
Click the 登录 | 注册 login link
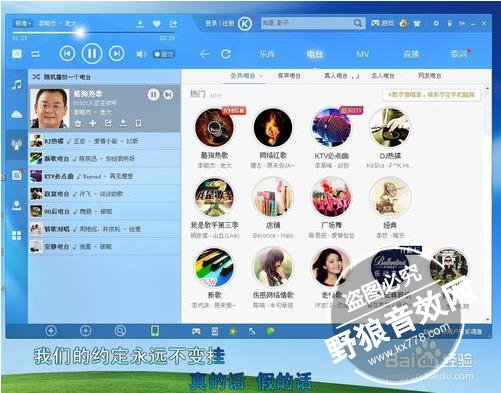click(220, 24)
